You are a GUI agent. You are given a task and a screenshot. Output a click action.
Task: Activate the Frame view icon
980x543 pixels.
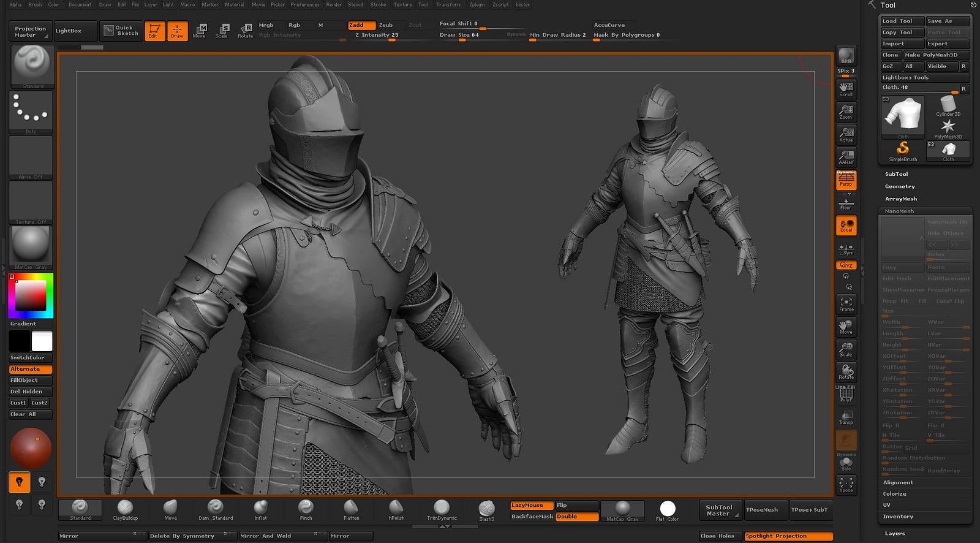pos(846,304)
